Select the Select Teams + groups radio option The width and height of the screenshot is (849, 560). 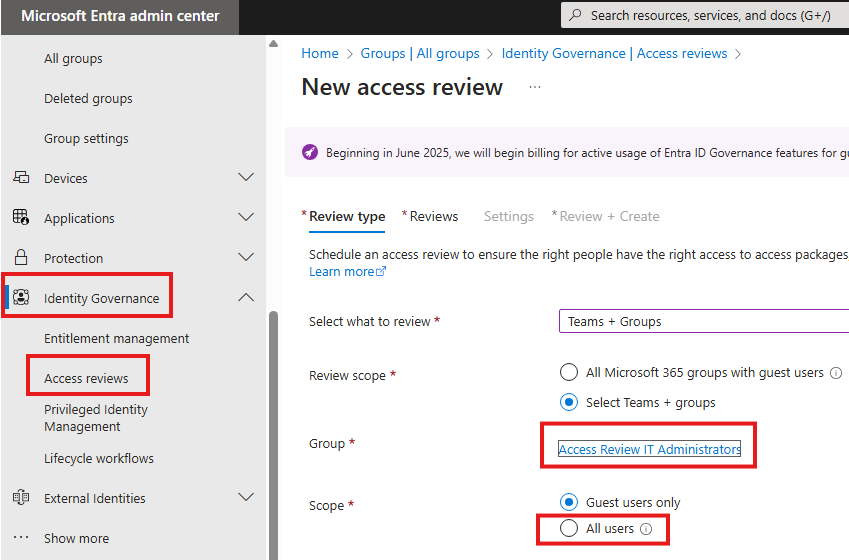569,402
